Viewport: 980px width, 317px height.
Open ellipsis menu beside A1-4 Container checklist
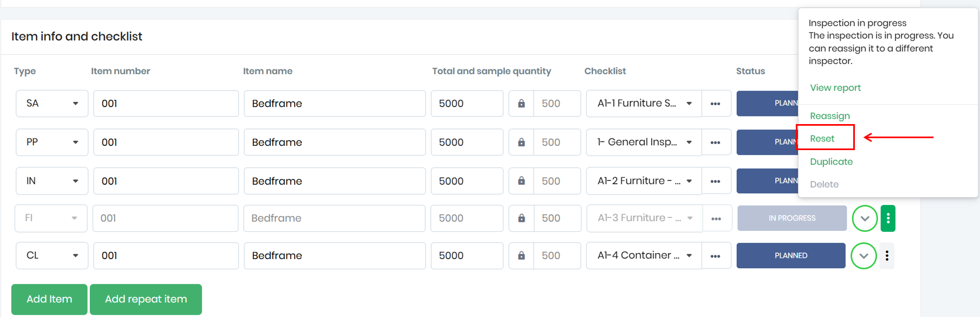pos(715,256)
